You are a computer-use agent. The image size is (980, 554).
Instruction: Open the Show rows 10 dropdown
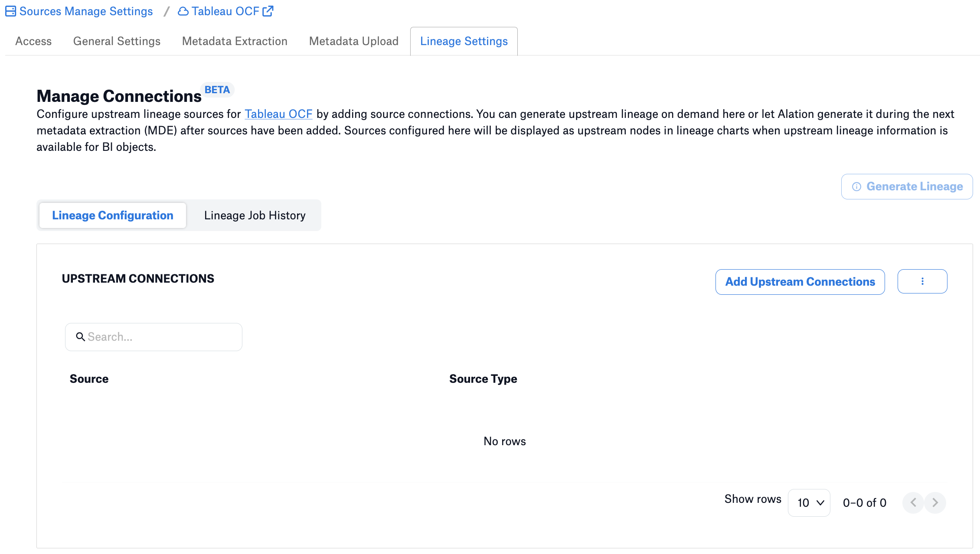click(x=809, y=503)
